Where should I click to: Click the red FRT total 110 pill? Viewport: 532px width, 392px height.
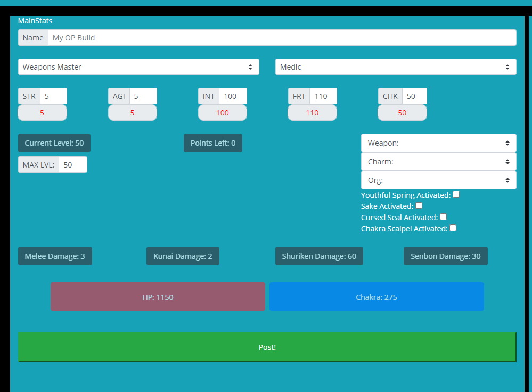pyautogui.click(x=312, y=112)
